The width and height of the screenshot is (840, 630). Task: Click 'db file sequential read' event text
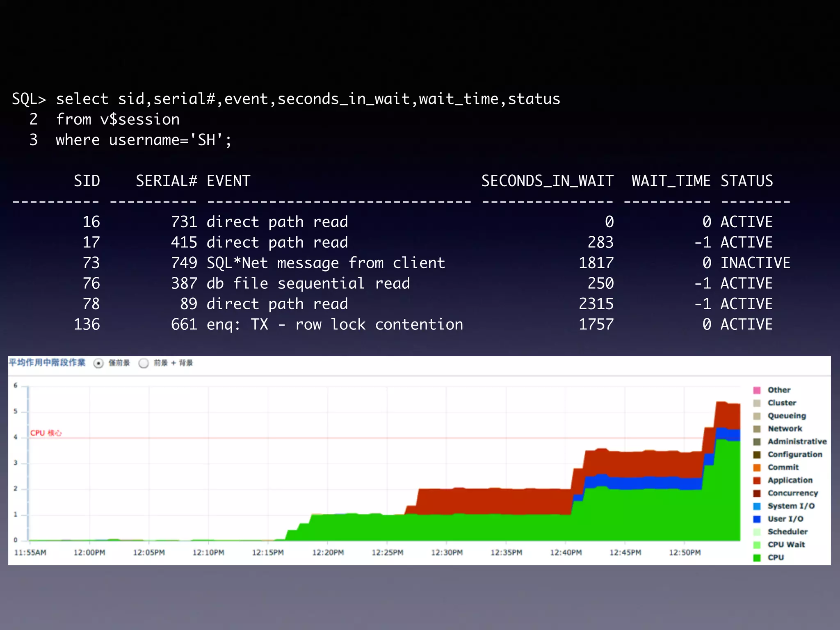[x=308, y=283]
